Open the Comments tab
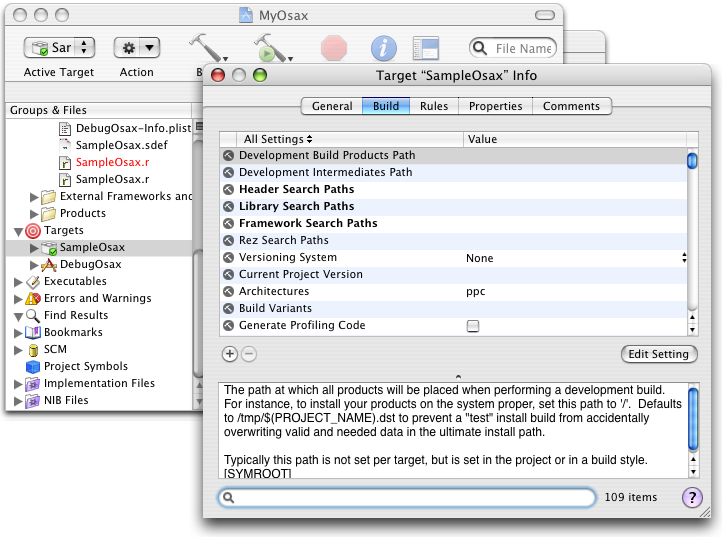 click(x=571, y=106)
